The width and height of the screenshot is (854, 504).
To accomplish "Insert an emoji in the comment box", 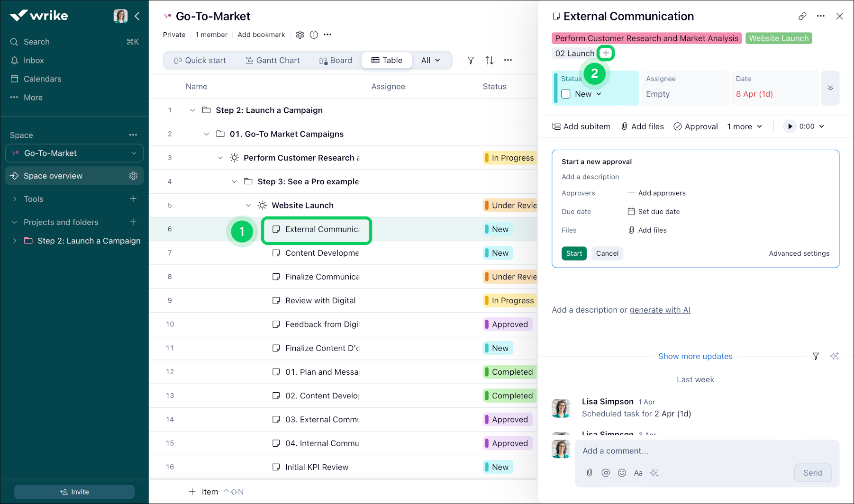I will pyautogui.click(x=622, y=473).
